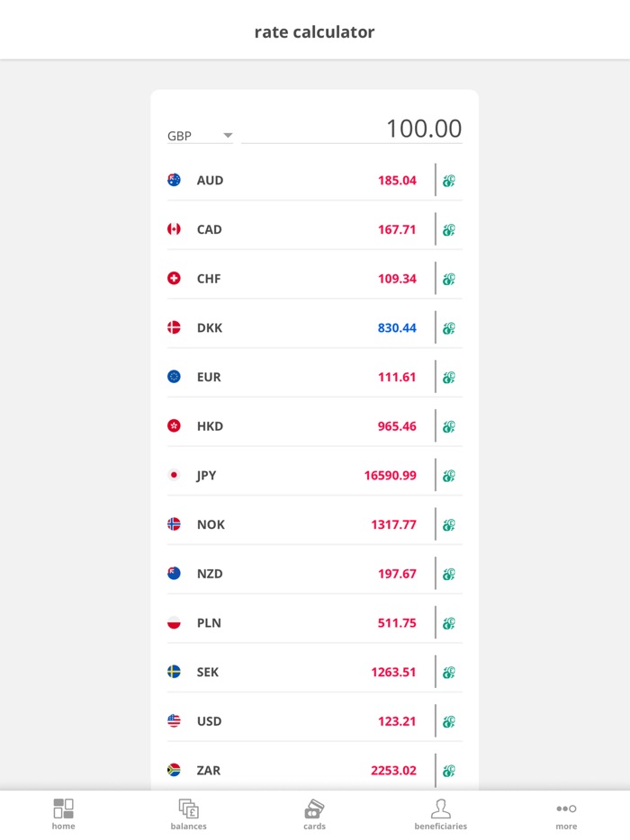Expand the base currency selector arrow
This screenshot has height=840, width=630.
(x=228, y=134)
